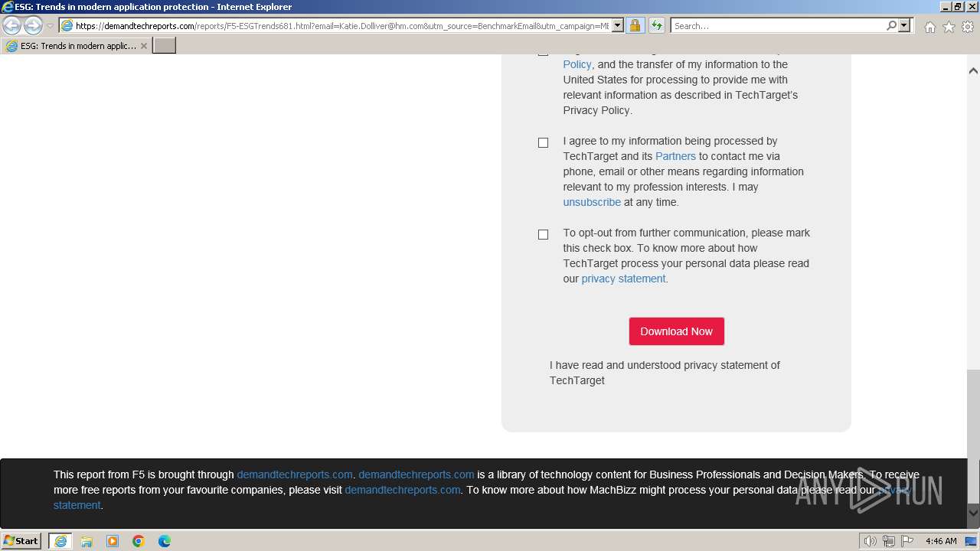Restore down the Internet Explorer window
The width and height of the screenshot is (980, 551).
click(958, 7)
